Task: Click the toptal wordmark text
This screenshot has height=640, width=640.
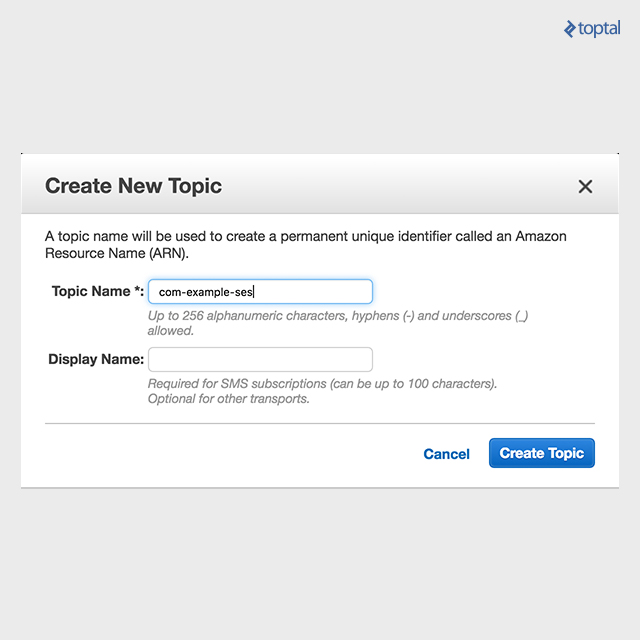Action: point(600,29)
